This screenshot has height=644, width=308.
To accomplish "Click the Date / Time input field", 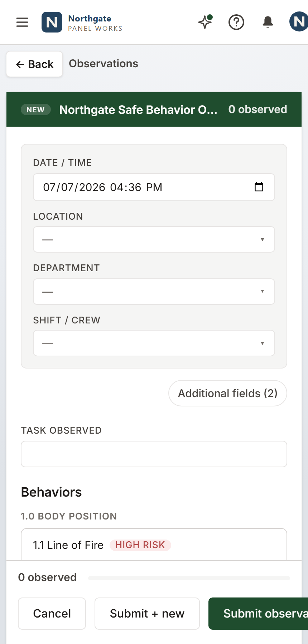I will point(154,187).
